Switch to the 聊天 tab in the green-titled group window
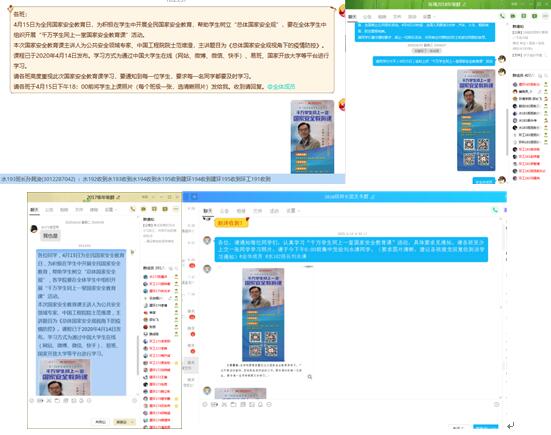 pos(352,17)
